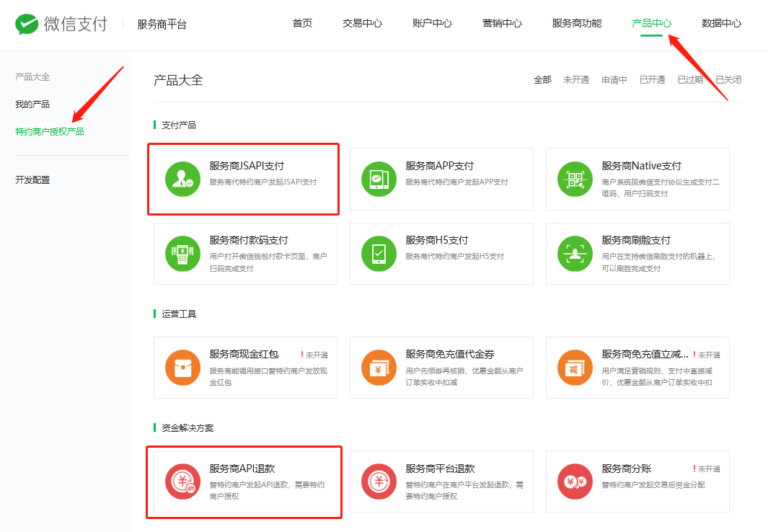
Task: Click the 服务商付款码支付 scanner icon
Action: [182, 254]
